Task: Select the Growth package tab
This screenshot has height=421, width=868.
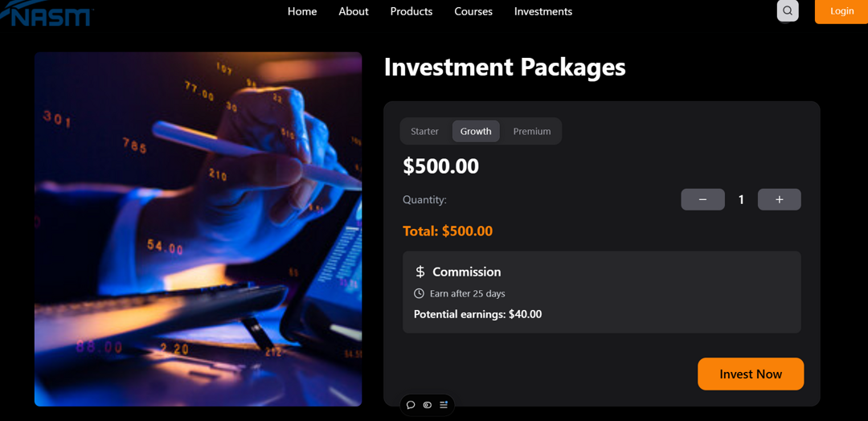Action: [x=476, y=131]
